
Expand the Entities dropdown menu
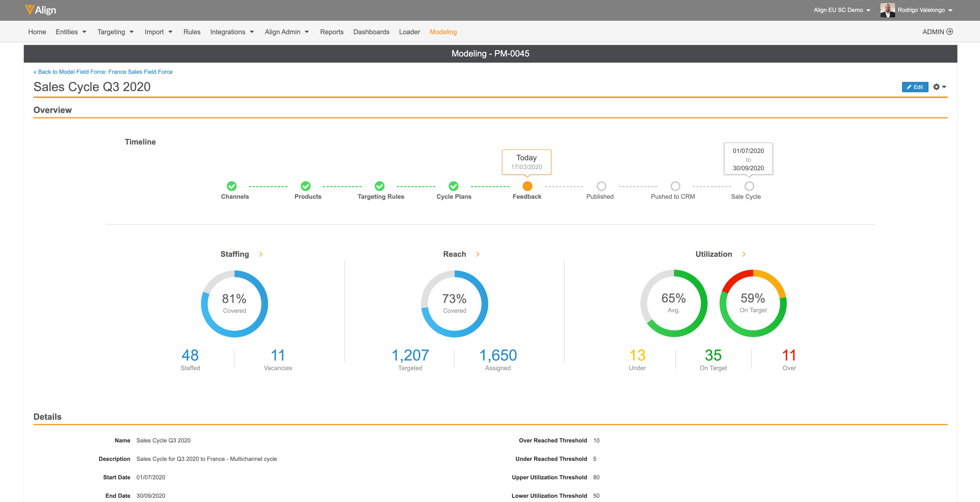[71, 32]
